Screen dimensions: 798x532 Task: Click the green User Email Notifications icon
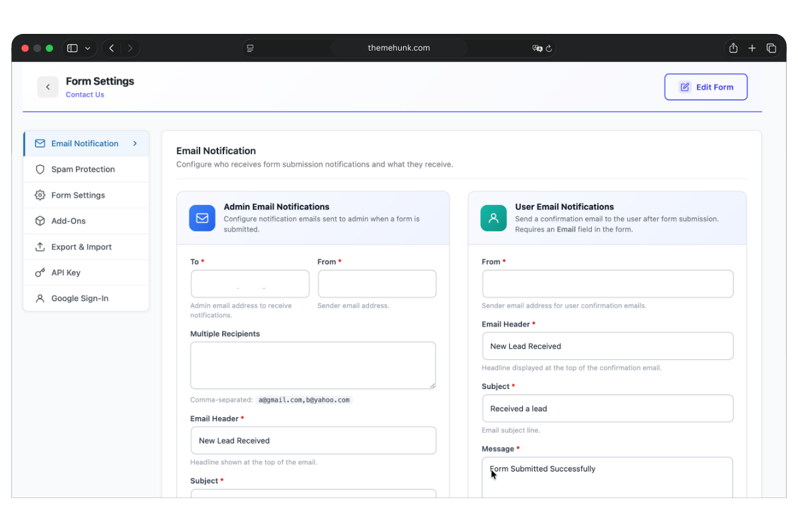[493, 218]
